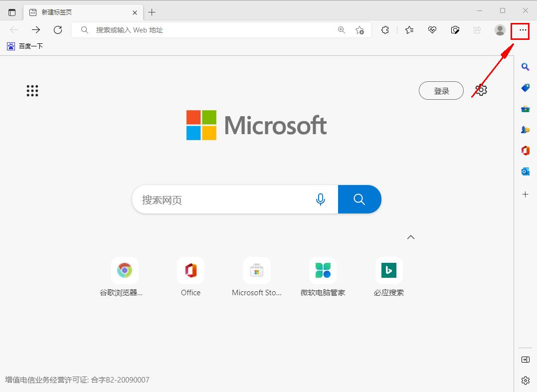Click the Microsoft logo
This screenshot has height=392, width=537.
[x=256, y=125]
